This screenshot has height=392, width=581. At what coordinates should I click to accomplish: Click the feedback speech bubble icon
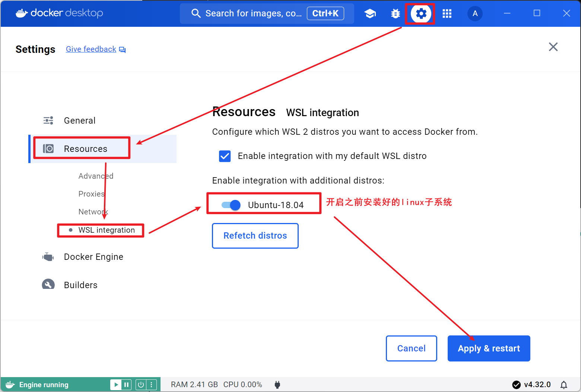point(123,50)
